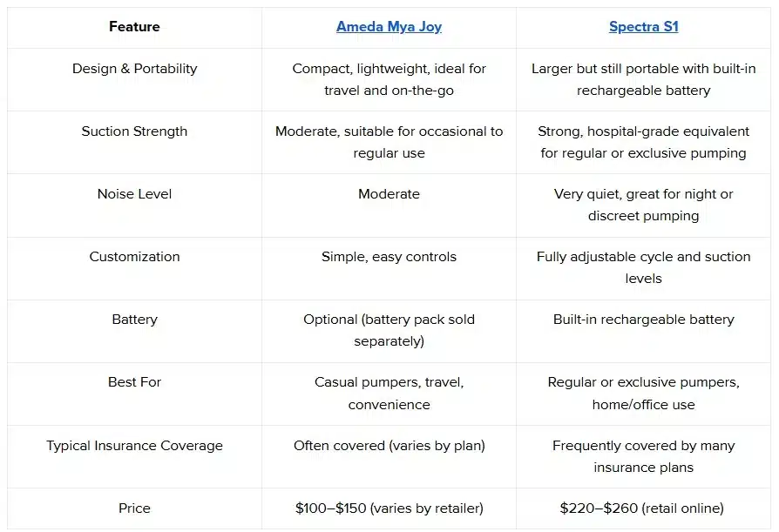Click the 'Casual pumpers, travel, convenience' cell
The image size is (779, 532).
pyautogui.click(x=389, y=394)
